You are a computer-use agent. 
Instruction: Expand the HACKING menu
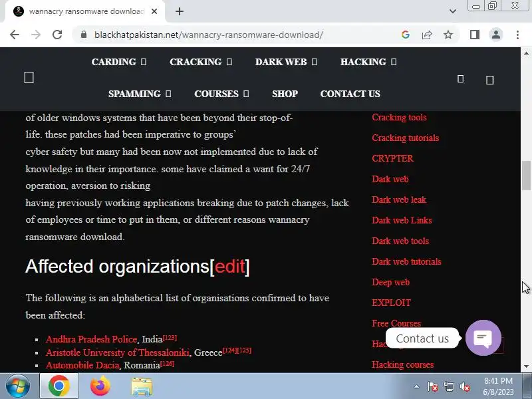click(x=368, y=62)
